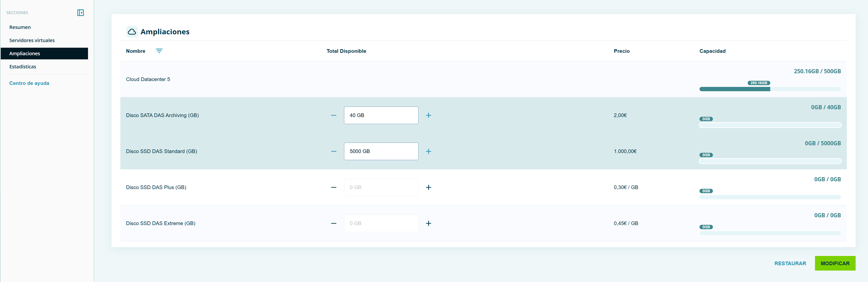
Task: Open the Nombre column filter icon
Action: point(159,51)
